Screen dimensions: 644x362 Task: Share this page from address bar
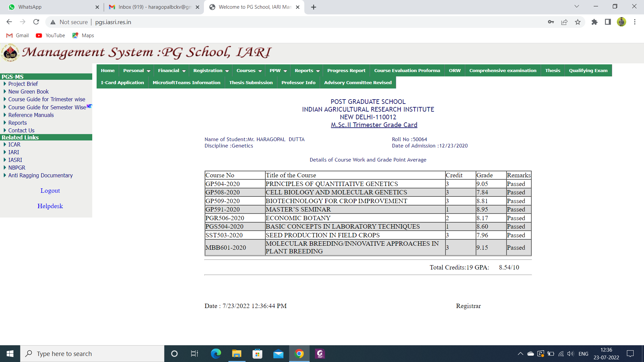click(564, 22)
